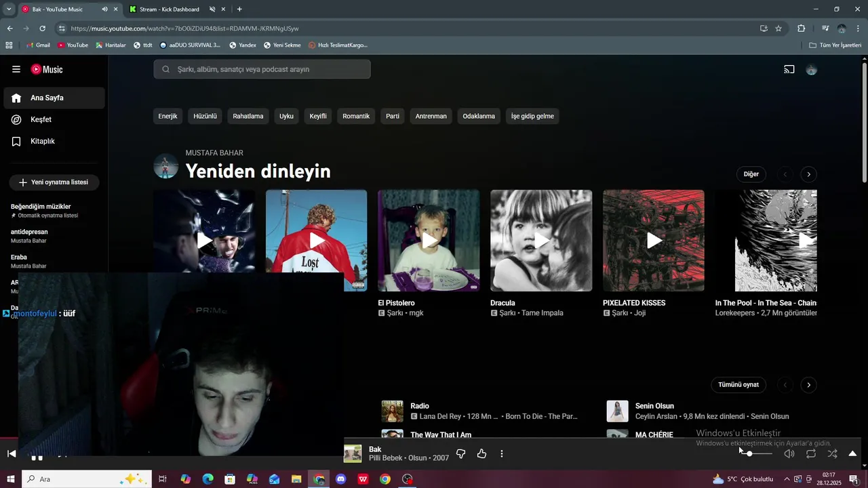Dislike the playing song Bak
The height and width of the screenshot is (488, 868).
[x=460, y=453]
